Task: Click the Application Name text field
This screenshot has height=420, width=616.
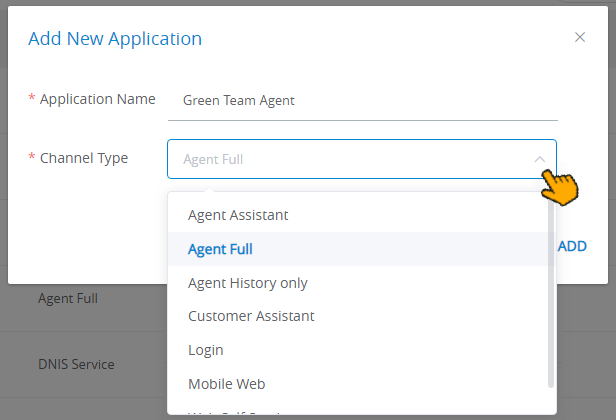Action: pos(363,101)
